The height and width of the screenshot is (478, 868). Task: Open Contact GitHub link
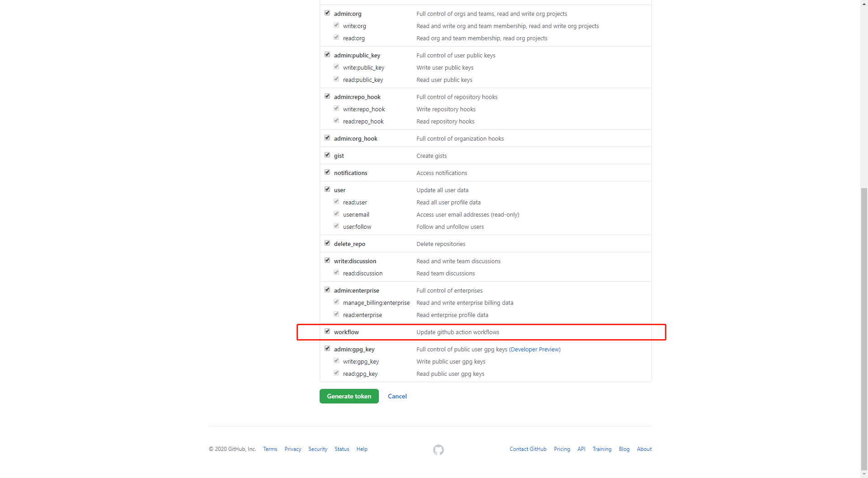[528, 449]
